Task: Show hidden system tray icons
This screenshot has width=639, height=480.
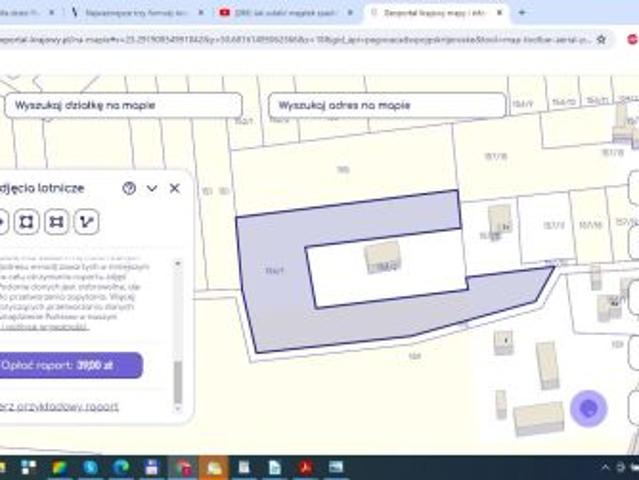Action: tap(606, 467)
